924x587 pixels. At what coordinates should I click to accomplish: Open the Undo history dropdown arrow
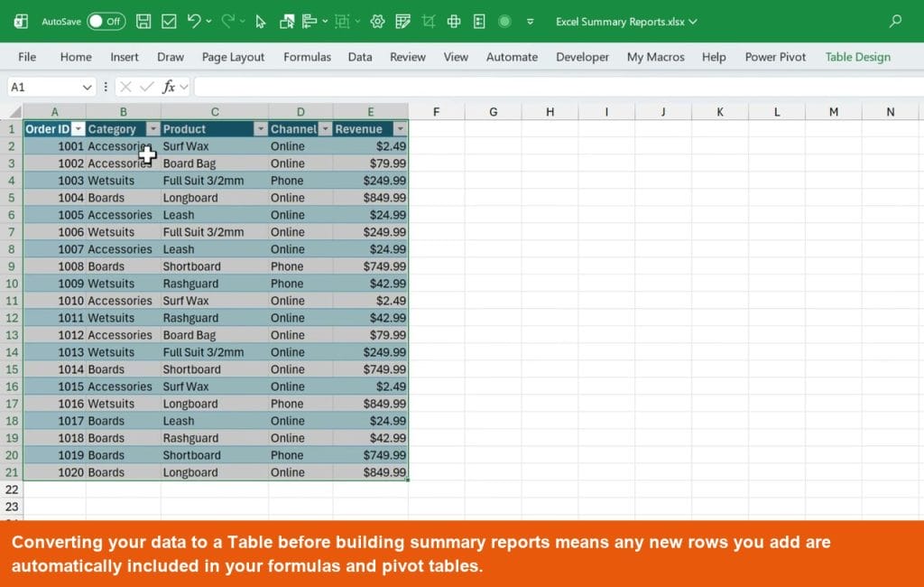(208, 22)
